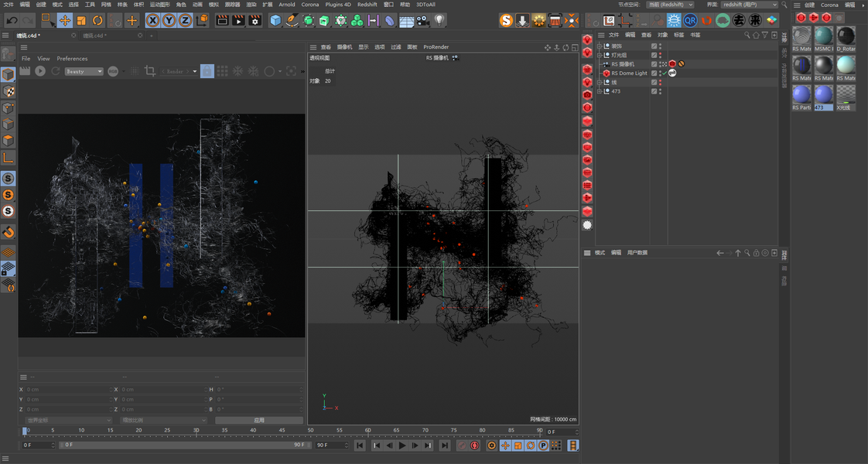Select the RS Dome Light object
Viewport: 868px width, 464px height.
click(x=629, y=73)
